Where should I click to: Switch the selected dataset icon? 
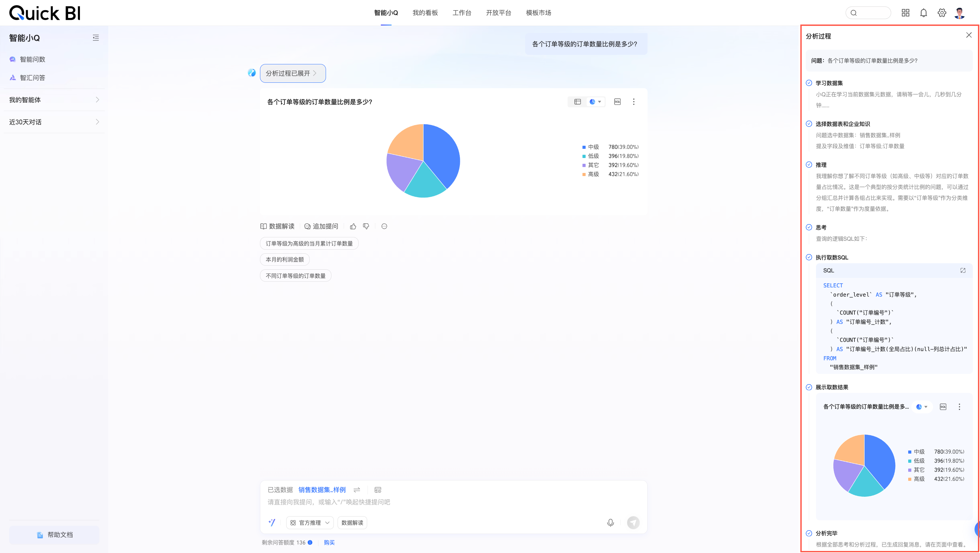pos(357,490)
